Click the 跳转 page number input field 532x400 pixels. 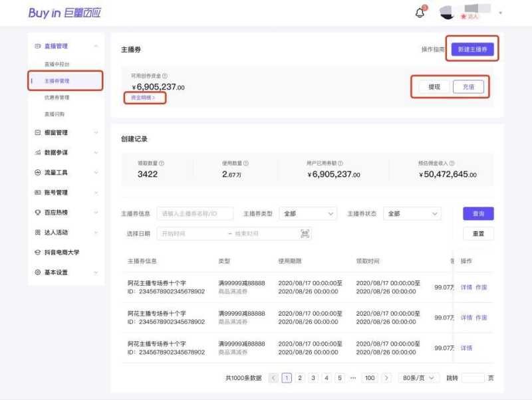pos(473,377)
